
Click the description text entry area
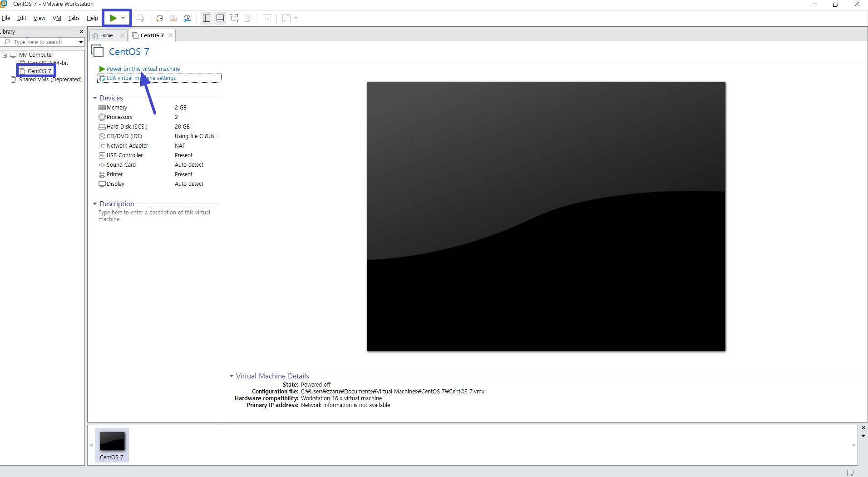coord(154,216)
